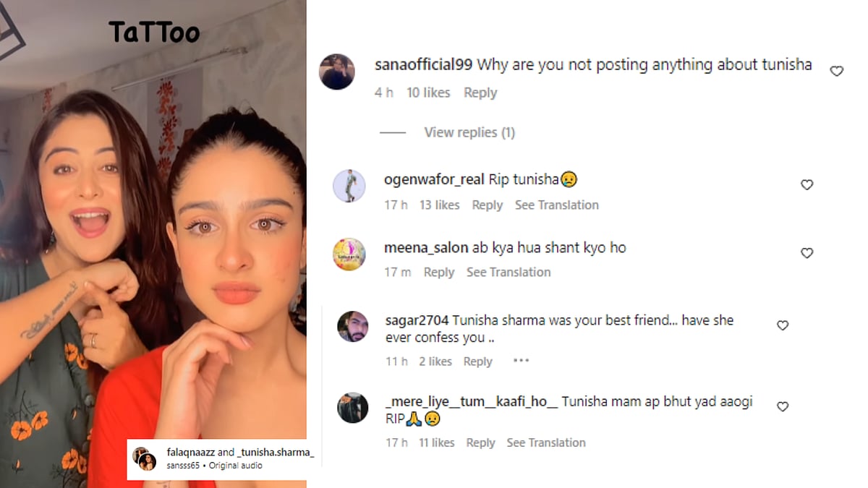See translation of meena_salon's comment

509,273
